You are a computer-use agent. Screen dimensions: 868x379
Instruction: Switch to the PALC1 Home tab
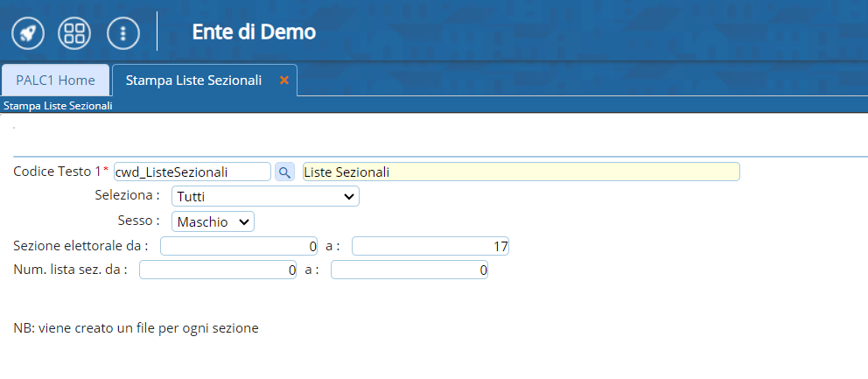55,81
